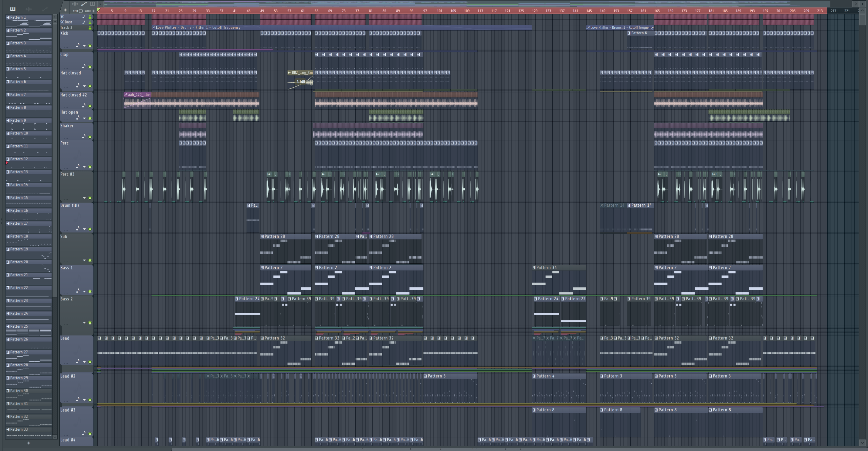
Task: Show audio clips in the picker panel
Action: coord(29,9)
